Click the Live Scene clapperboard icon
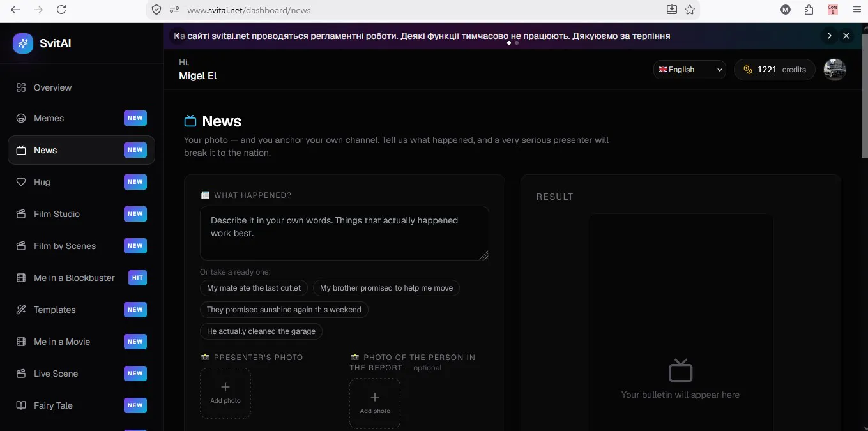 click(x=21, y=374)
